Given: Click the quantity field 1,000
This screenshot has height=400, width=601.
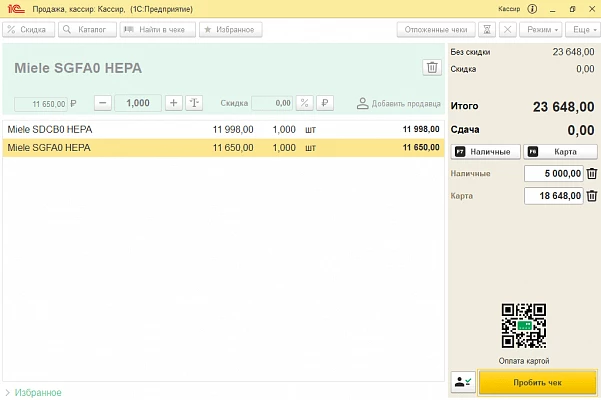Looking at the screenshot, I should [x=138, y=103].
